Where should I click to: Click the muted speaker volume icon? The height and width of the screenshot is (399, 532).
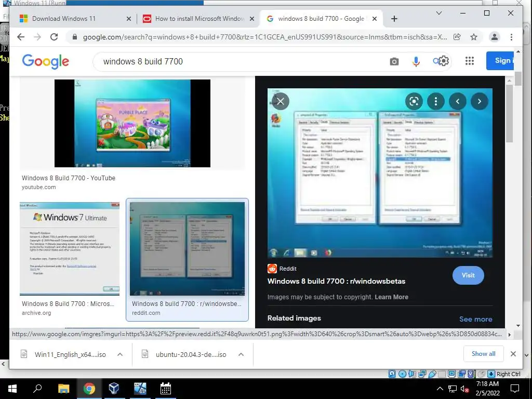464,389
